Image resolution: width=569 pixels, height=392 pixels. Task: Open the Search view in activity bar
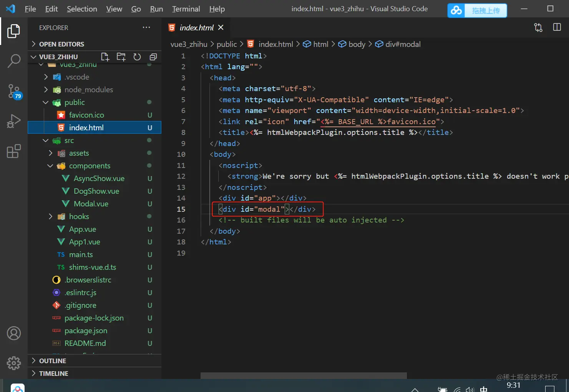point(14,61)
